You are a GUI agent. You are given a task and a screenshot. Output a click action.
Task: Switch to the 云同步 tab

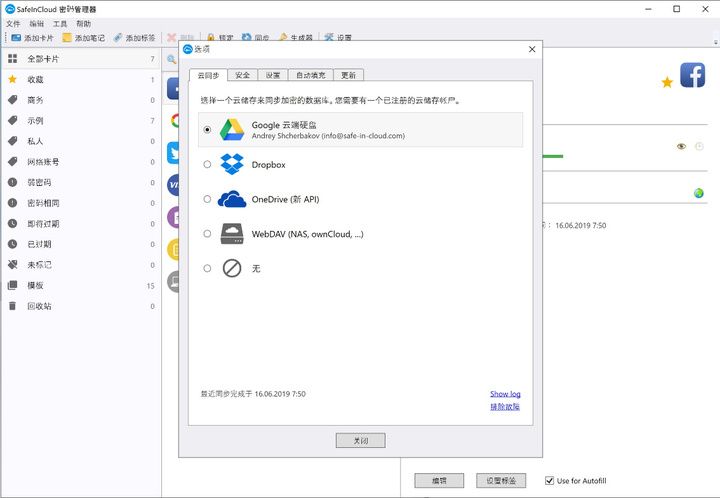point(208,75)
